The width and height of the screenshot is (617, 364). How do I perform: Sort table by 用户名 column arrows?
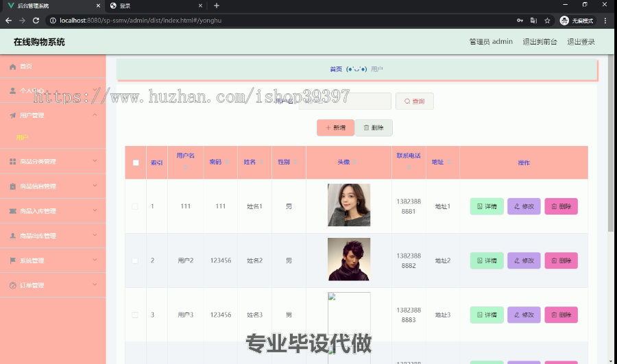(x=185, y=167)
